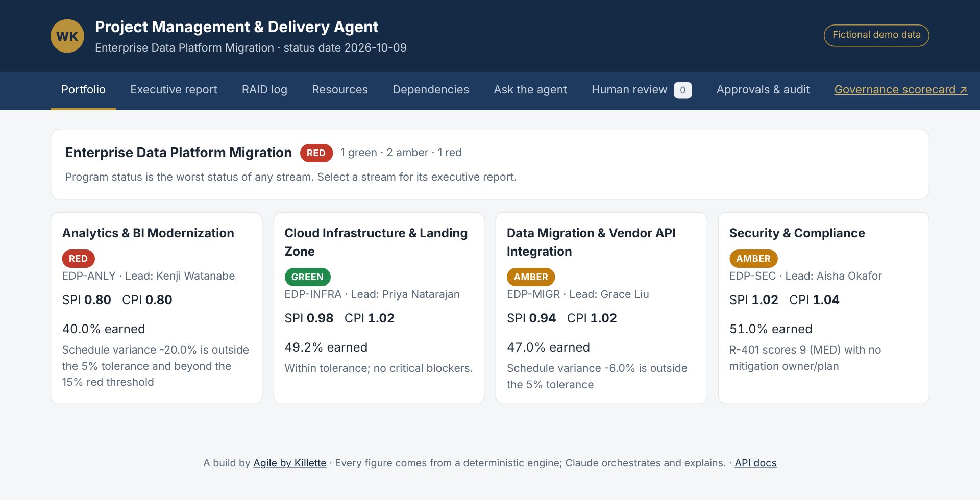Open the API docs link
Viewport: 980px width, 500px height.
(755, 463)
